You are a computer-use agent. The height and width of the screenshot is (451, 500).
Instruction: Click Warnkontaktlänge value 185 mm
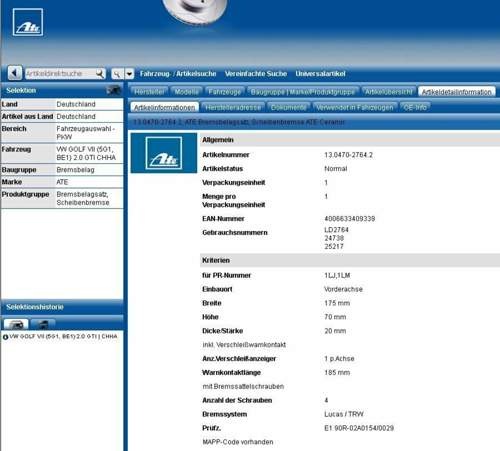tap(337, 373)
